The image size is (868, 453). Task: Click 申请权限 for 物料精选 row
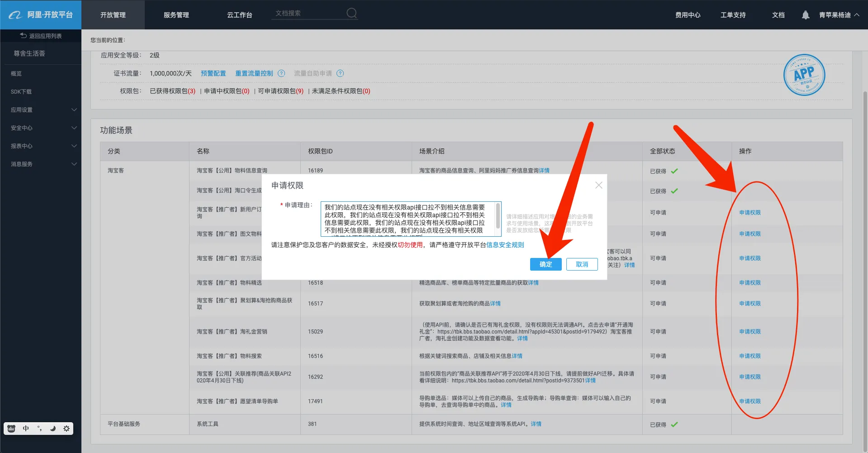(x=750, y=283)
